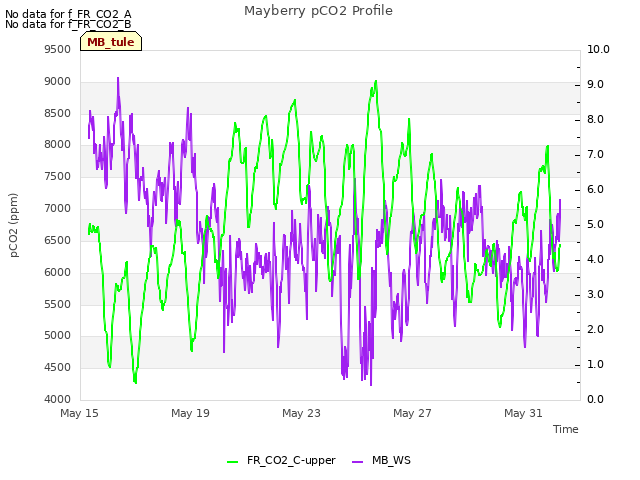Viewport: 640px width, 480px height.
Task: Click the May 23 date tick label
Action: pyautogui.click(x=301, y=413)
